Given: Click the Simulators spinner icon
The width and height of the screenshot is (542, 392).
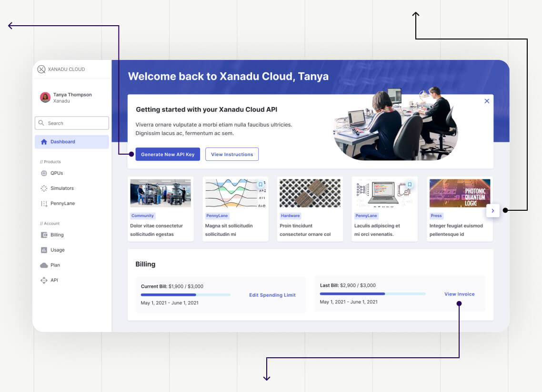Looking at the screenshot, I should (44, 188).
